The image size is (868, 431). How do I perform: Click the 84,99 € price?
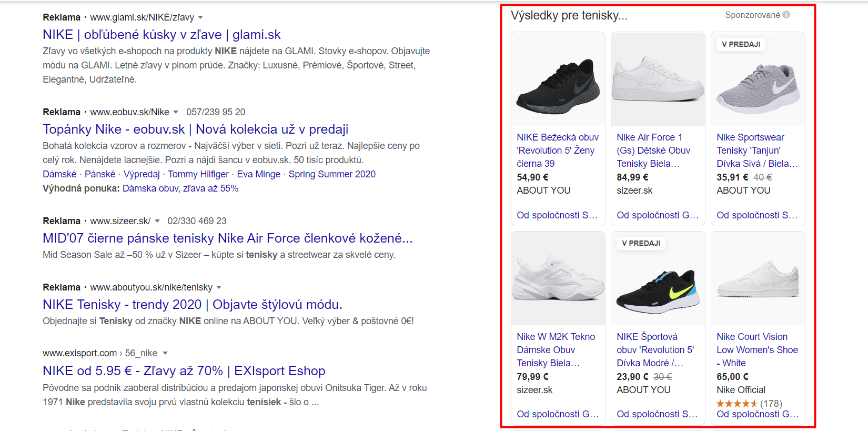click(632, 177)
